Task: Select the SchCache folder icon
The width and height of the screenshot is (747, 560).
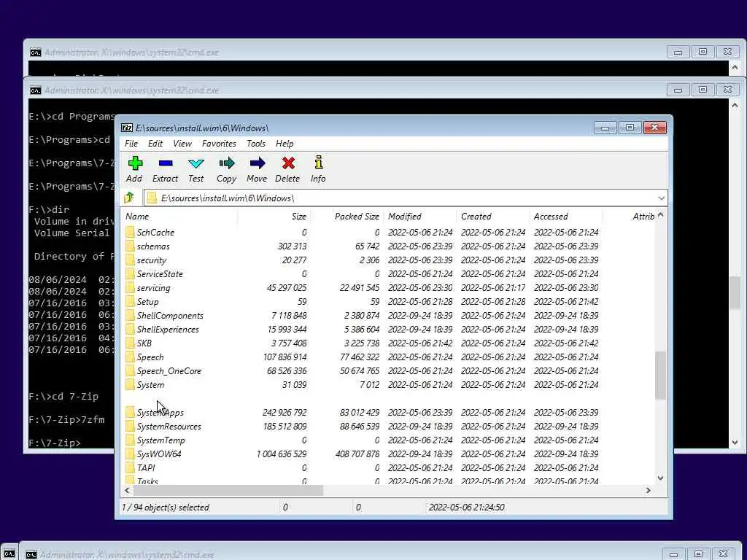Action: [130, 232]
